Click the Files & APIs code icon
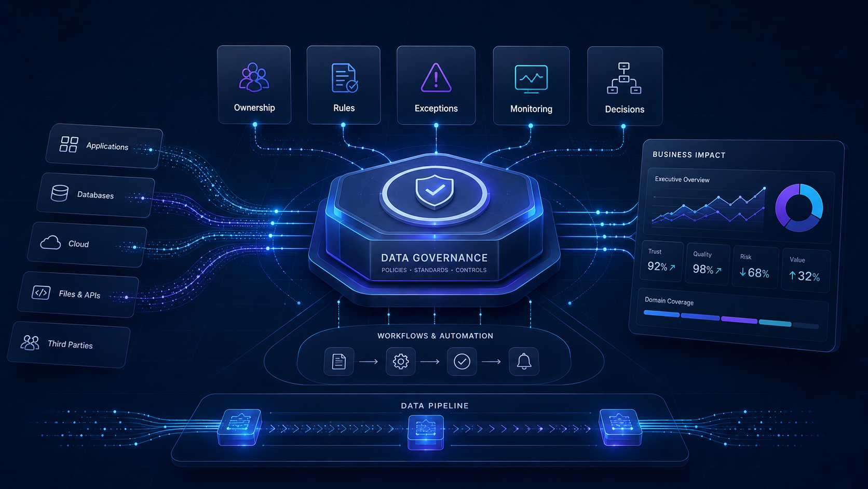This screenshot has height=489, width=868. coord(41,292)
